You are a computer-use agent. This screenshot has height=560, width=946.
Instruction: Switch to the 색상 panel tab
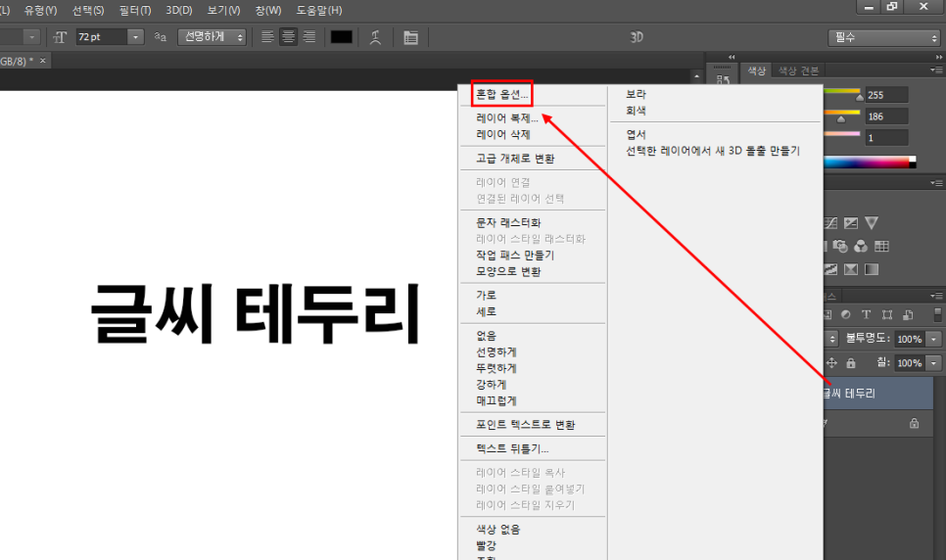pos(757,70)
